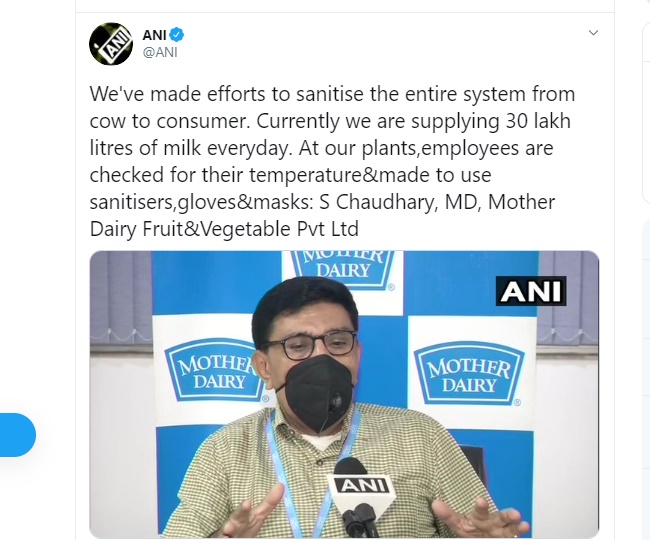This screenshot has height=540, width=650.
Task: Open the tweet by clicking its text body
Action: pyautogui.click(x=332, y=161)
